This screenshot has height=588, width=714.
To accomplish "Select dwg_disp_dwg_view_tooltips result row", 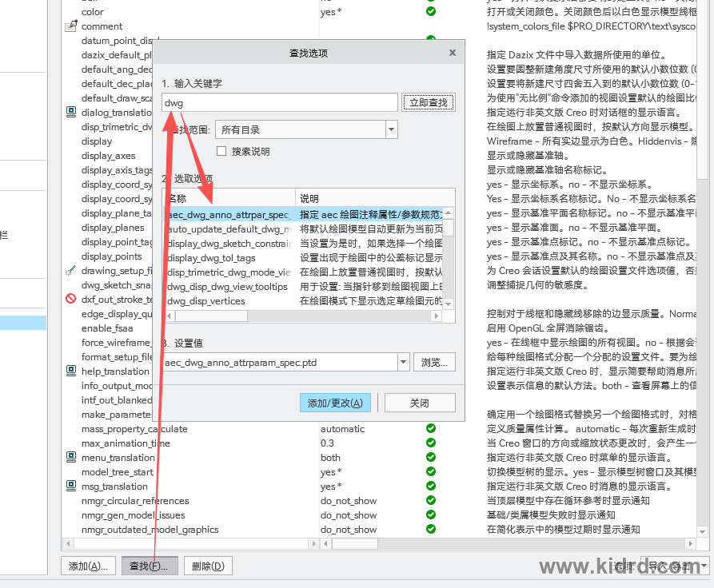I will 303,287.
